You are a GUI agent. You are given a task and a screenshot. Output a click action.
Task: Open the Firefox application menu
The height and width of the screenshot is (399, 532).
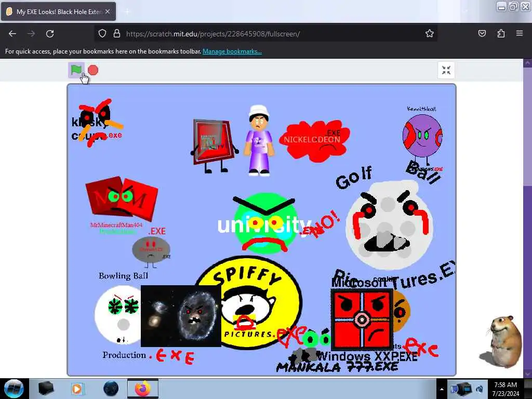click(x=520, y=34)
